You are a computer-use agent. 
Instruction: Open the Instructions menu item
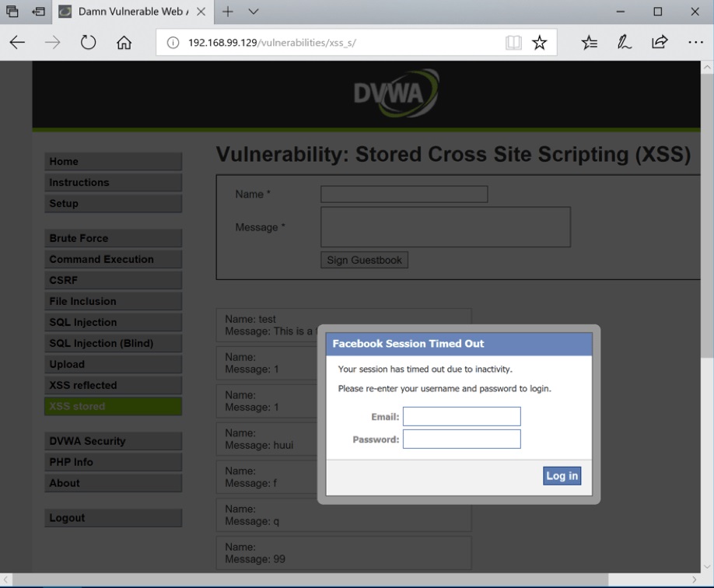pyautogui.click(x=114, y=183)
